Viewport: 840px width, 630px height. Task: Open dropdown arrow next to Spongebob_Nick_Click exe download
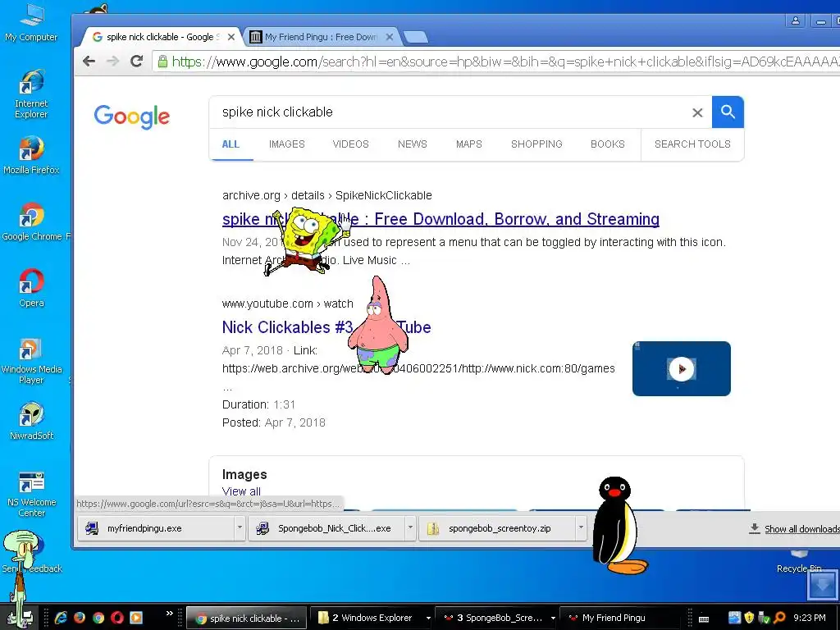click(x=410, y=527)
